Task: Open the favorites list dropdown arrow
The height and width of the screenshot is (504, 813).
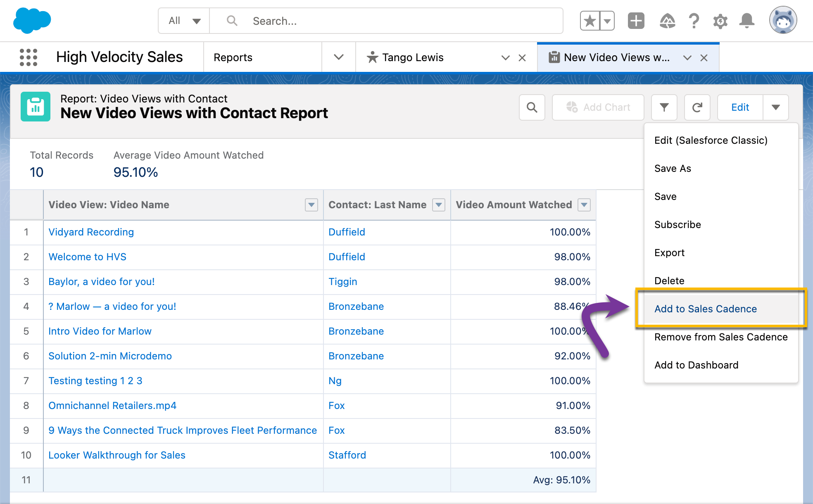Action: pyautogui.click(x=607, y=21)
